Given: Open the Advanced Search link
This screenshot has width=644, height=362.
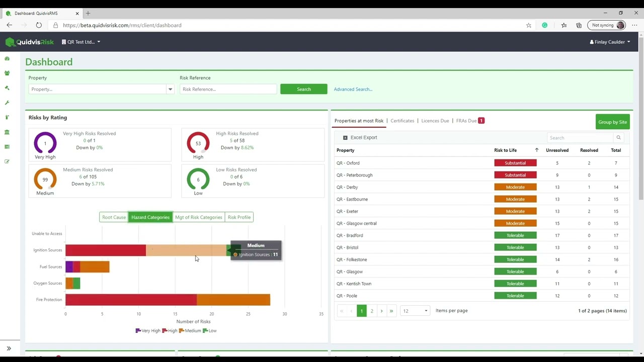Looking at the screenshot, I should coord(353,89).
